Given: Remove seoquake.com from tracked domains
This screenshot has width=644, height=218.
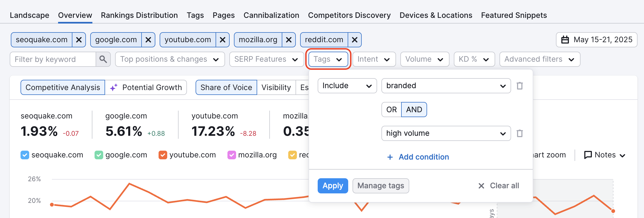Looking at the screenshot, I should point(79,39).
